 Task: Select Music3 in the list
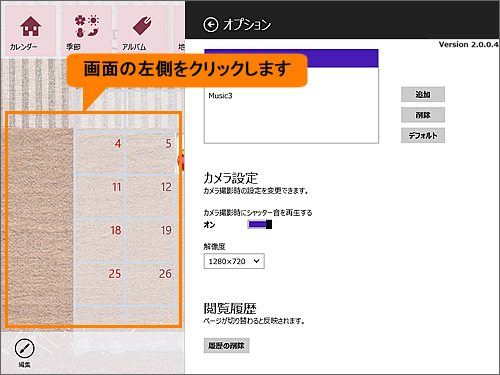point(220,96)
